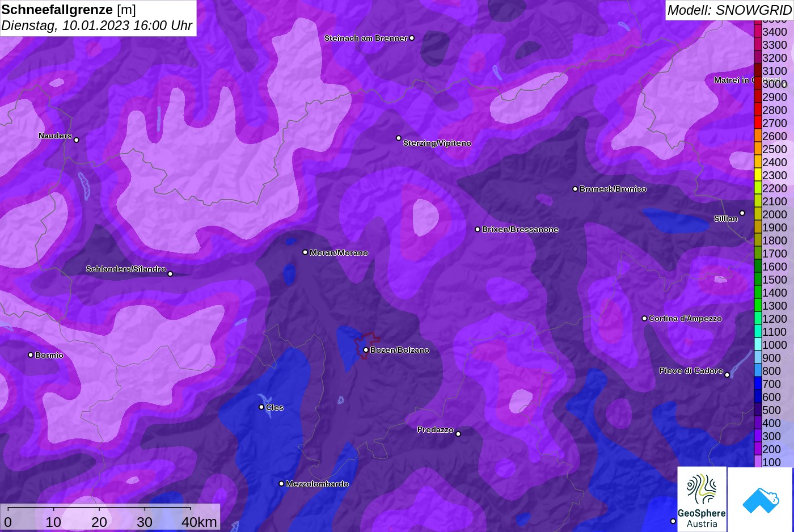Click the legend value '2000'
This screenshot has width=794, height=532.
click(x=775, y=214)
